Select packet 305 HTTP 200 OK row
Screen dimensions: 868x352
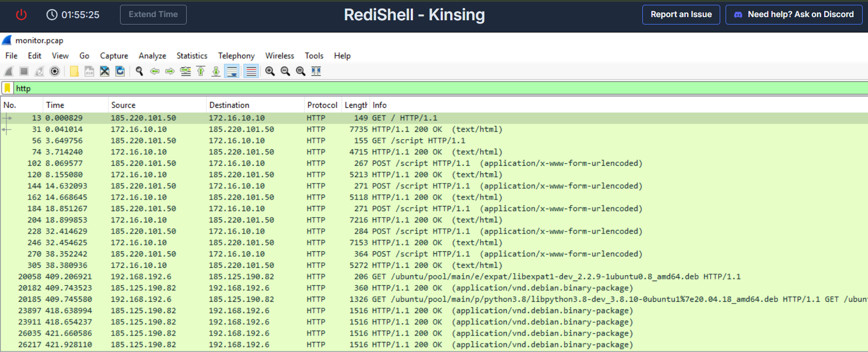[434, 265]
